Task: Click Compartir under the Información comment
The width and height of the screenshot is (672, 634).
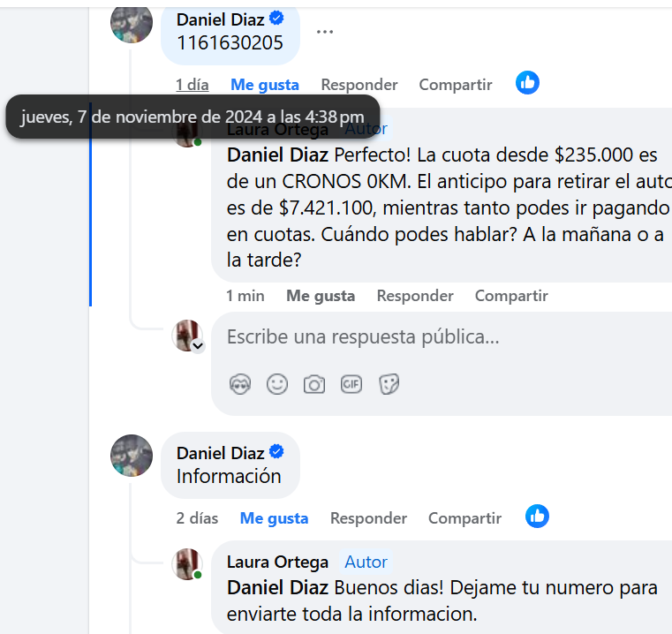Action: point(465,518)
